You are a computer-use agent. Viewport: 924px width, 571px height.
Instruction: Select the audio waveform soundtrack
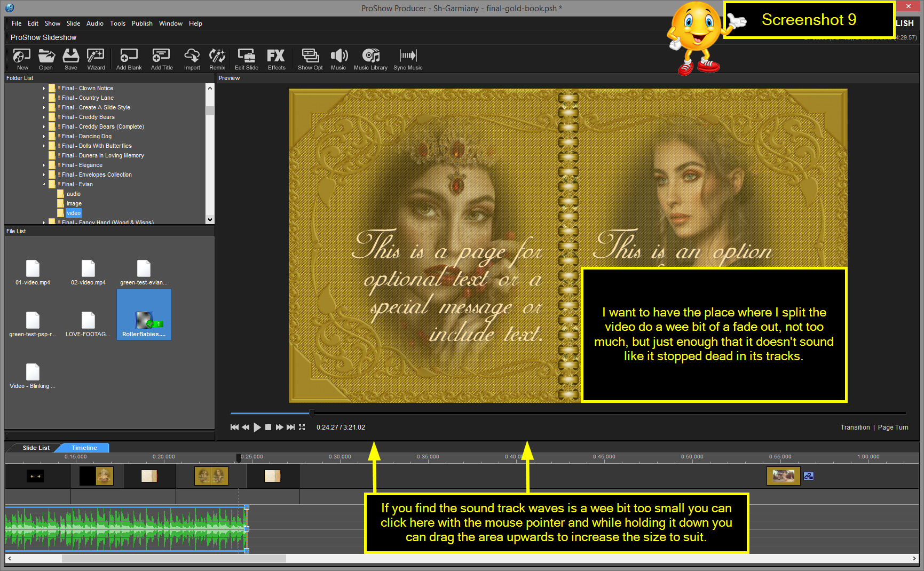point(126,529)
